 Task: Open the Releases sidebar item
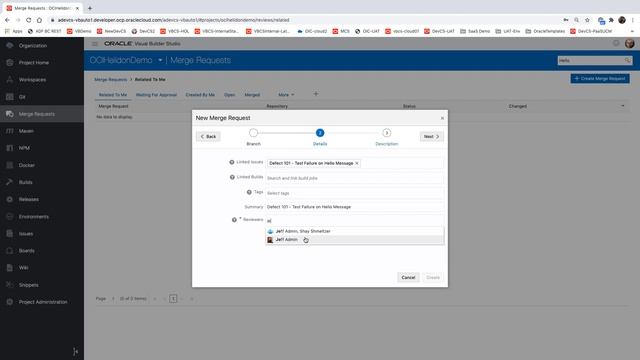coord(29,200)
